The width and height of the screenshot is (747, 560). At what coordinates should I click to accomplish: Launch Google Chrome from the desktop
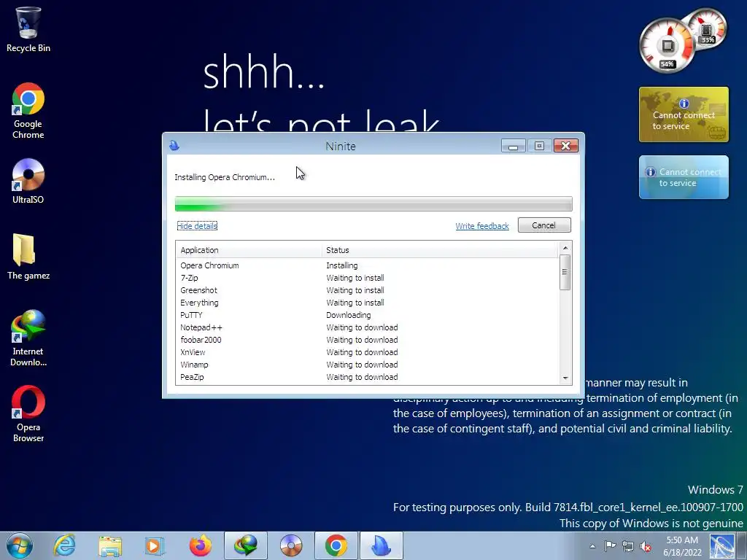(x=28, y=111)
